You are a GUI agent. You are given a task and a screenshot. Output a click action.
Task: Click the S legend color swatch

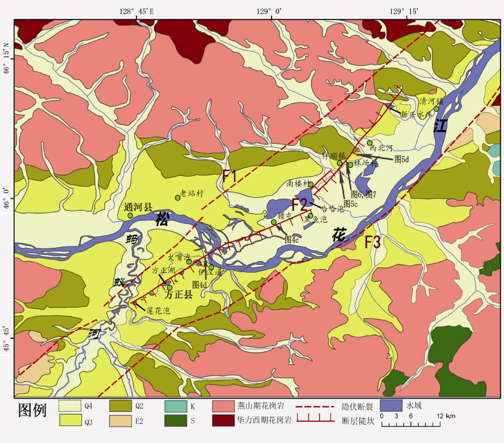(x=176, y=420)
